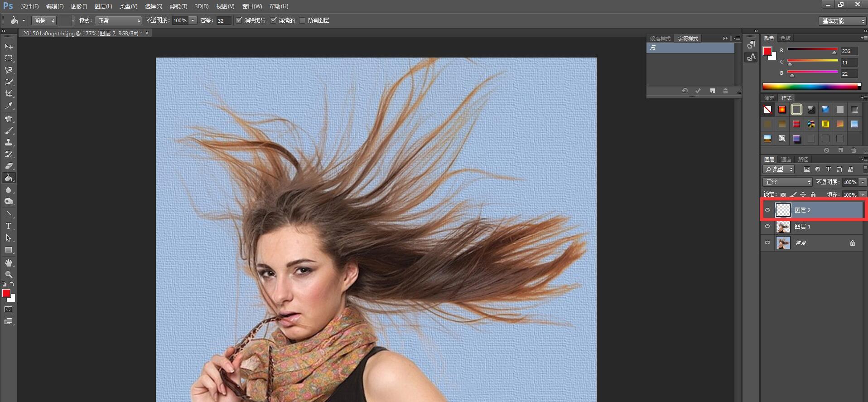Image resolution: width=868 pixels, height=402 pixels.
Task: Hide 图层 1 with its eye icon
Action: [767, 227]
